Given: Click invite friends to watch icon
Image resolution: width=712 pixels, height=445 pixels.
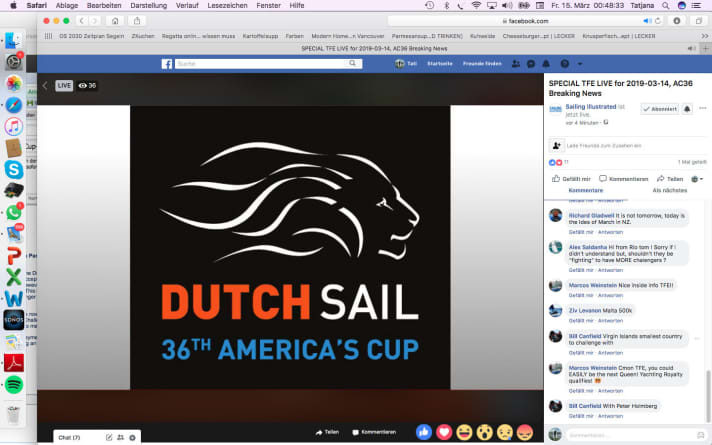Looking at the screenshot, I should point(556,145).
